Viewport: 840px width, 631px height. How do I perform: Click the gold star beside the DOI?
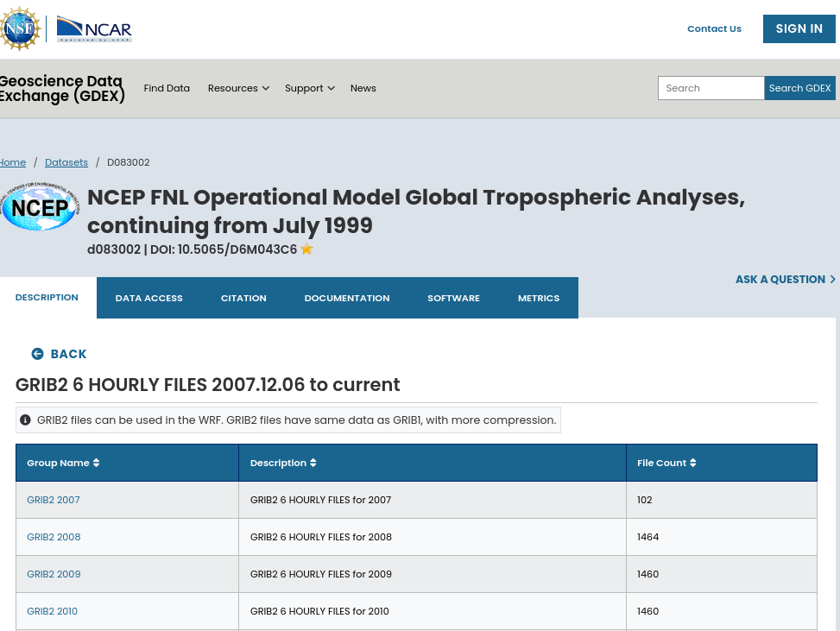coord(306,249)
